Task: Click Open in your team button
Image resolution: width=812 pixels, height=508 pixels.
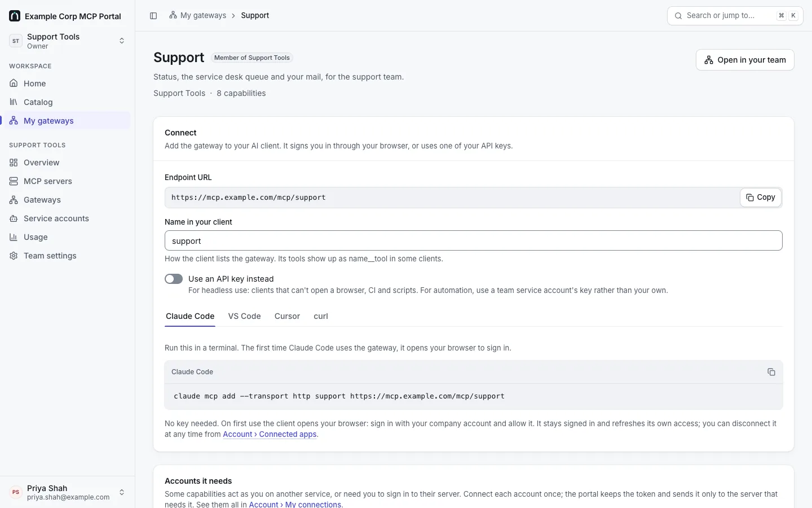Action: (745, 60)
